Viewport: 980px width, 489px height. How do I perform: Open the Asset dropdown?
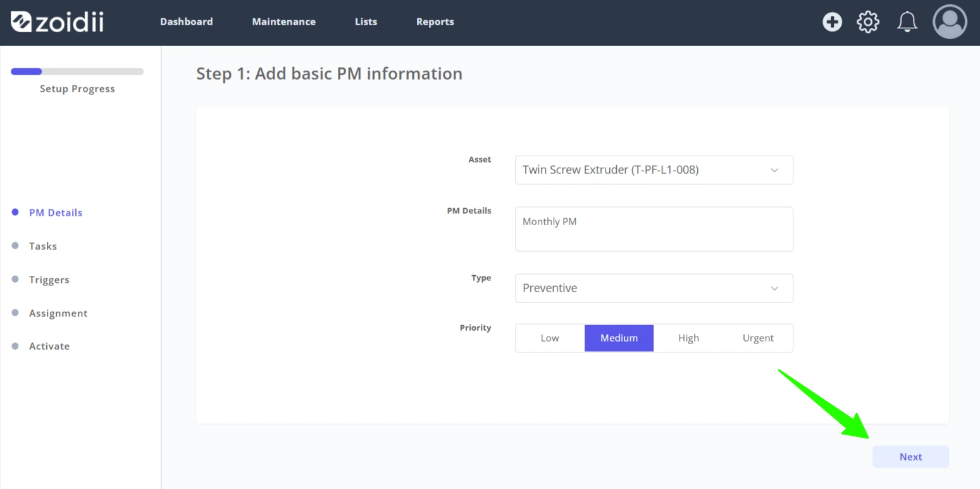654,170
